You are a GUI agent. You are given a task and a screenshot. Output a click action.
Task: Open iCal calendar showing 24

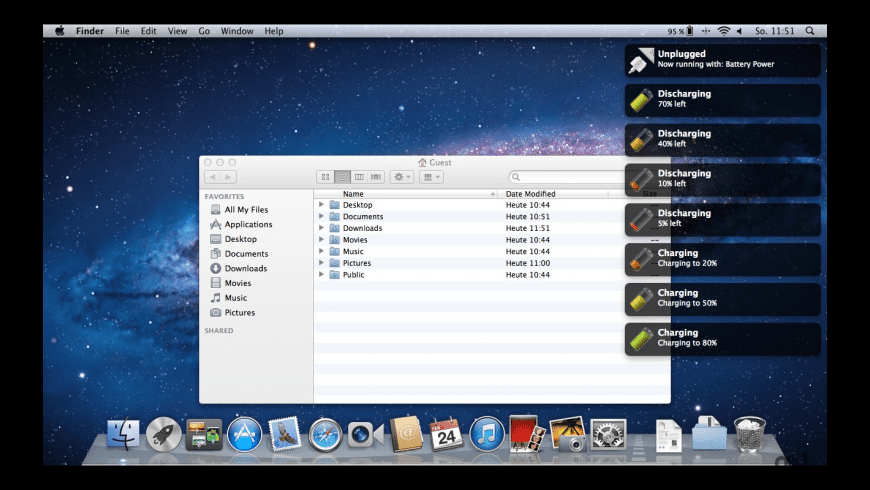[x=446, y=434]
